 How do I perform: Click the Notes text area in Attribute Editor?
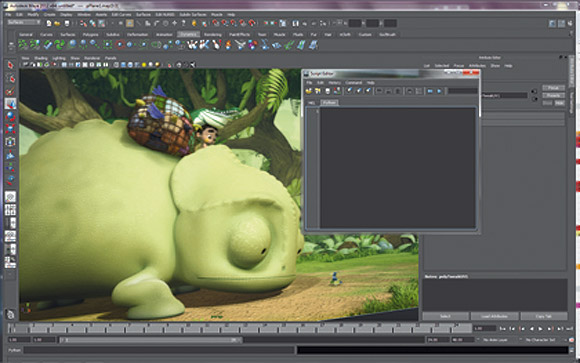[x=495, y=295]
